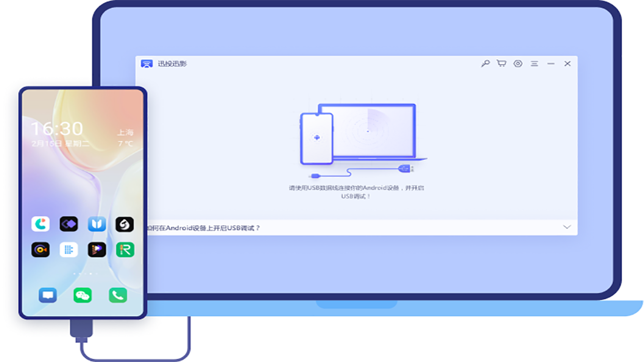Tap the green app icon with letter R
The height and width of the screenshot is (362, 644).
coord(124,249)
